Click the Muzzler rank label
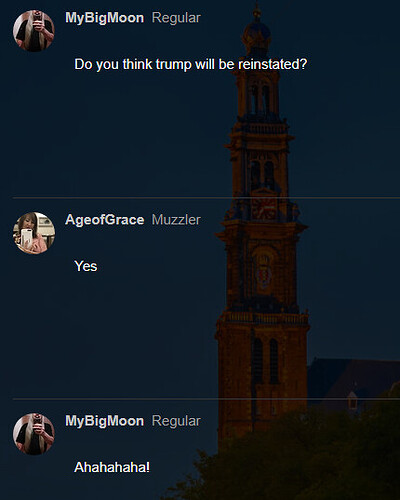The width and height of the screenshot is (400, 500). coord(176,220)
